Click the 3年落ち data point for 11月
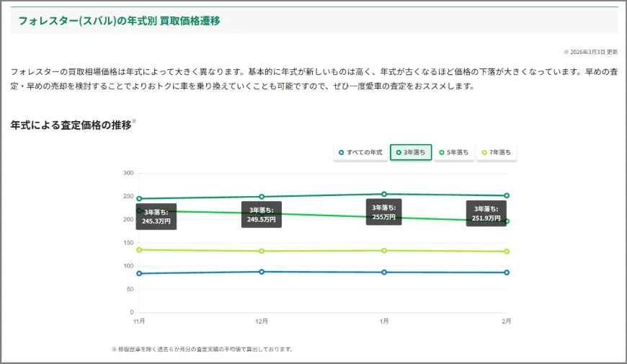 coord(139,198)
